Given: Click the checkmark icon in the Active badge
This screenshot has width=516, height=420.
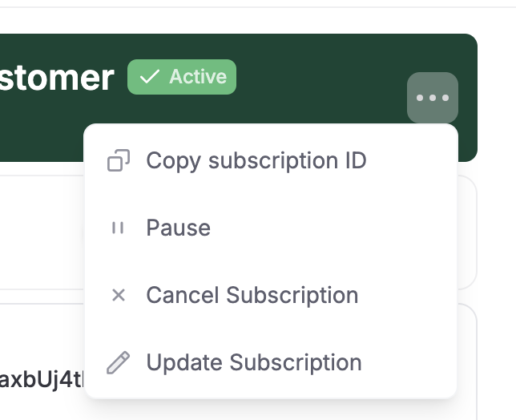Looking at the screenshot, I should click(149, 77).
